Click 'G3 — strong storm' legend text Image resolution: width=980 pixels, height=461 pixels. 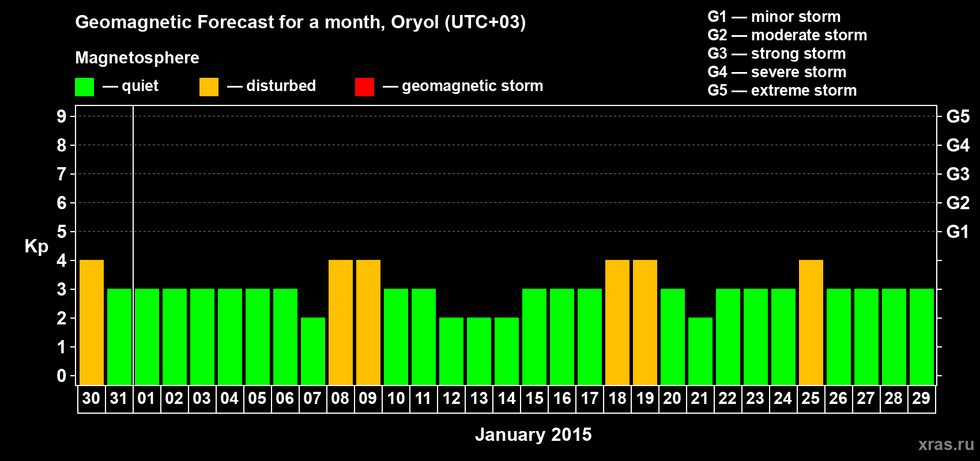coord(777,54)
